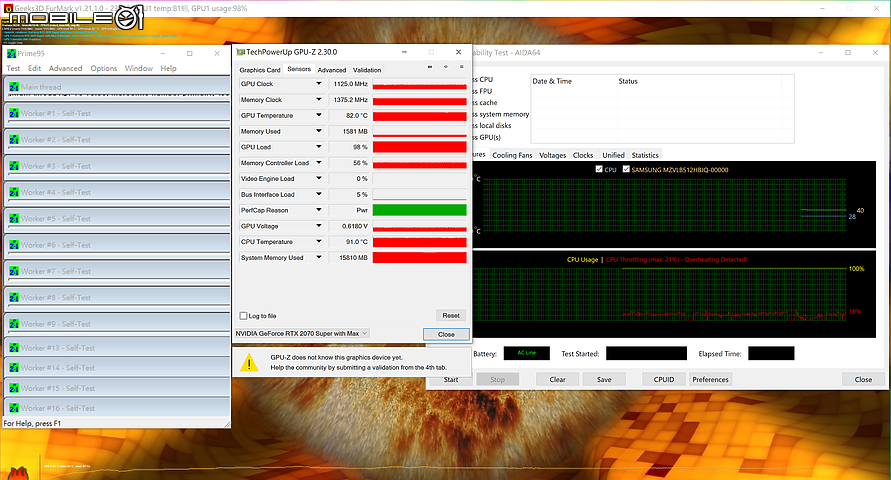Click the Worker #14 Self-Test window icon

[x=14, y=368]
